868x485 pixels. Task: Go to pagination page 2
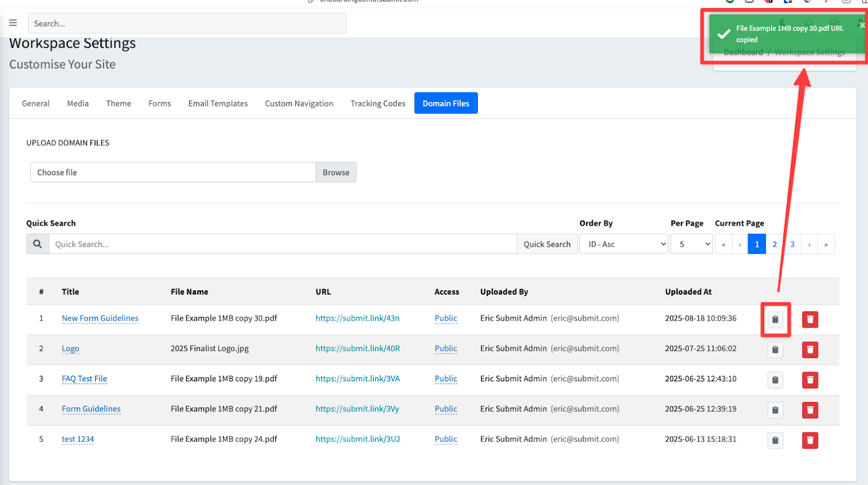coord(775,244)
